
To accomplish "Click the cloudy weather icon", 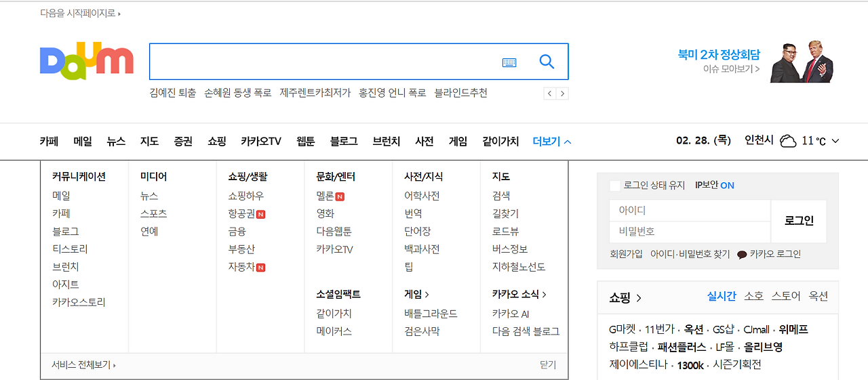I will tap(787, 141).
